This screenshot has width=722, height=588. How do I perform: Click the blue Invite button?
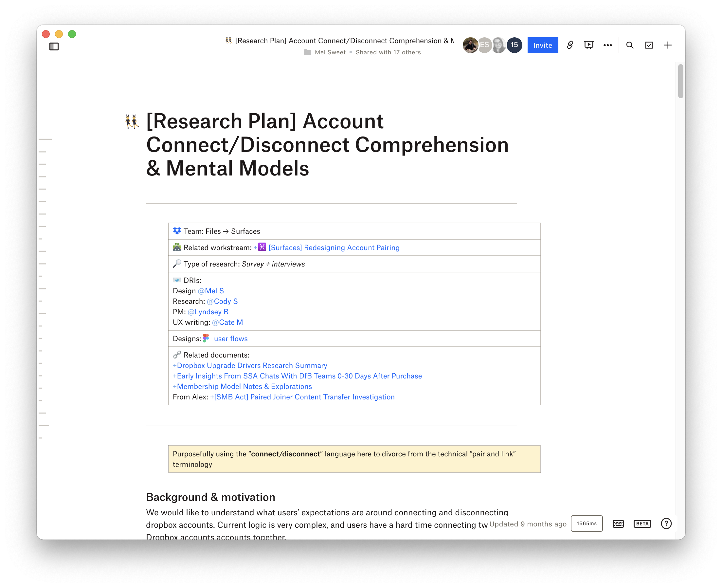[x=543, y=45]
